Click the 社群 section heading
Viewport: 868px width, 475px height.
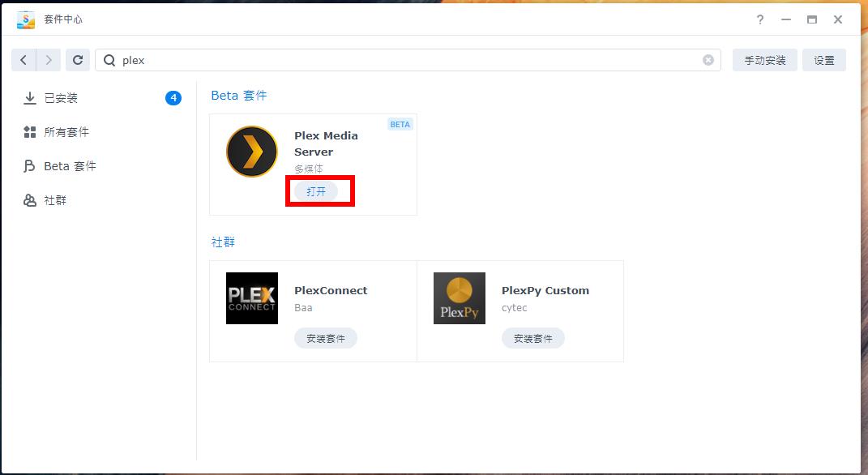pyautogui.click(x=223, y=242)
